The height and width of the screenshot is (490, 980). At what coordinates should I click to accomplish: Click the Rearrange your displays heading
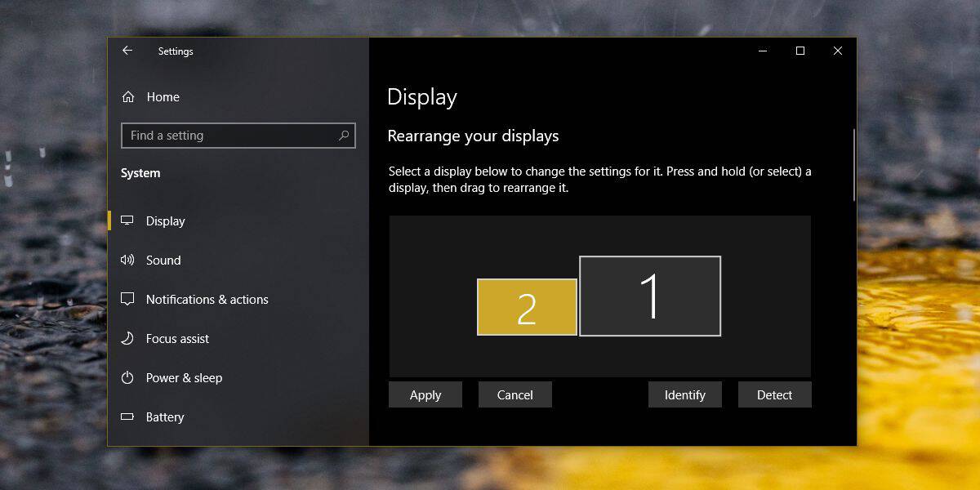tap(473, 136)
